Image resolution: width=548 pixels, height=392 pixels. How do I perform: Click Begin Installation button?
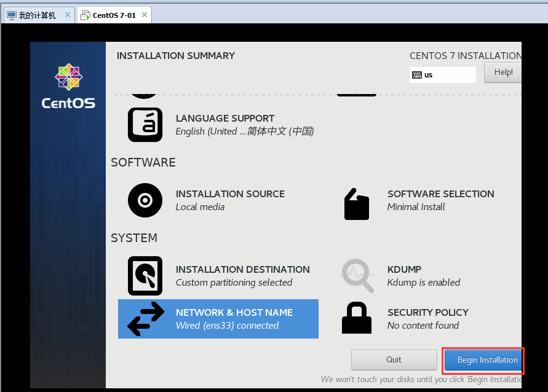[483, 360]
